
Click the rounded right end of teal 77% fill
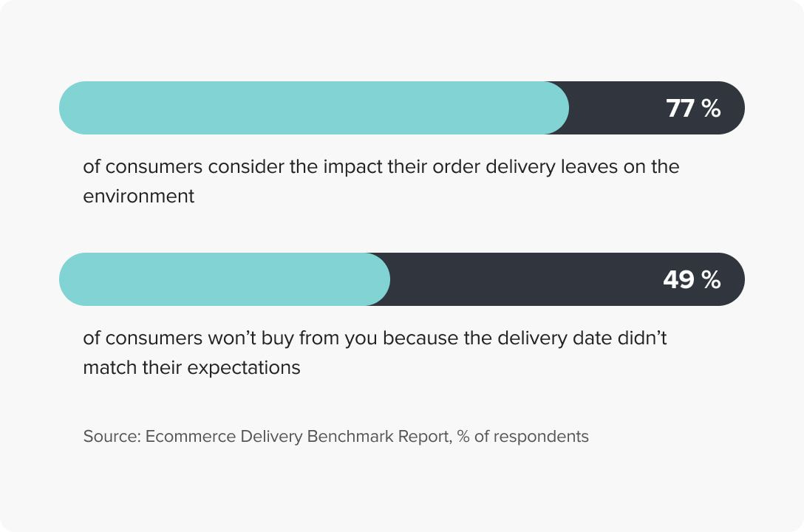point(556,108)
